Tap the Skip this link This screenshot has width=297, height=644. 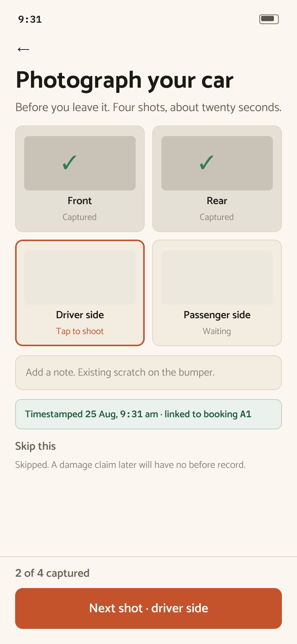pyautogui.click(x=36, y=446)
